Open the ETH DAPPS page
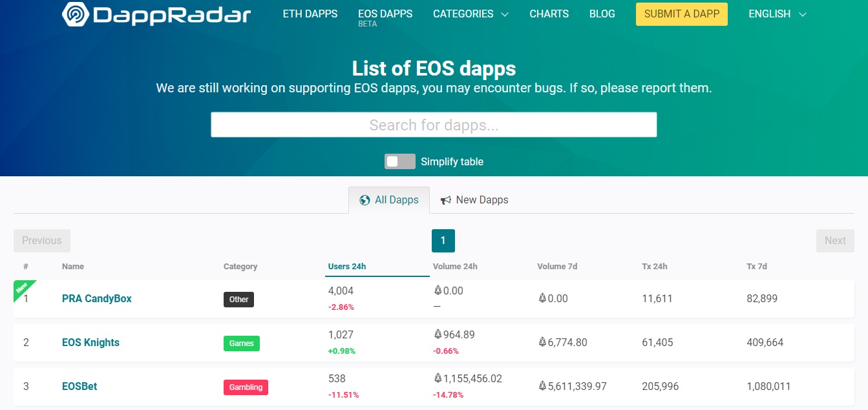 click(310, 14)
